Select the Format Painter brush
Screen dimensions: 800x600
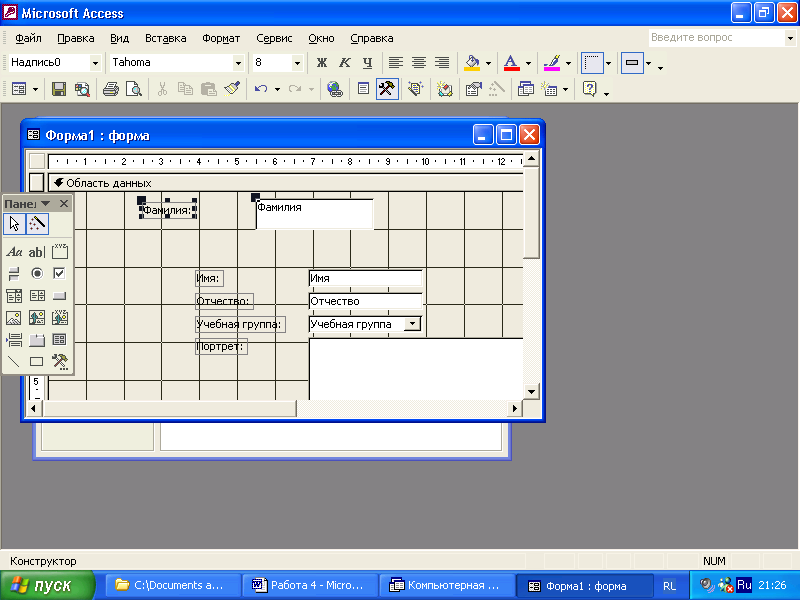coord(232,89)
